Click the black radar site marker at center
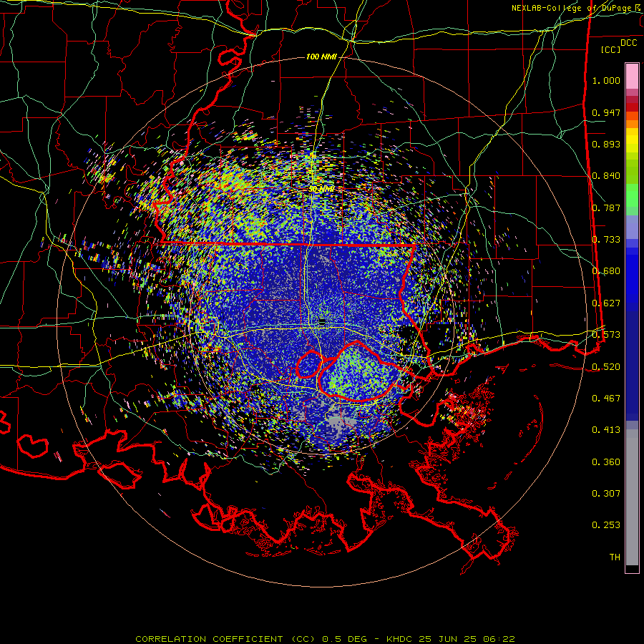Viewport: 644px width, 644px height. click(323, 321)
